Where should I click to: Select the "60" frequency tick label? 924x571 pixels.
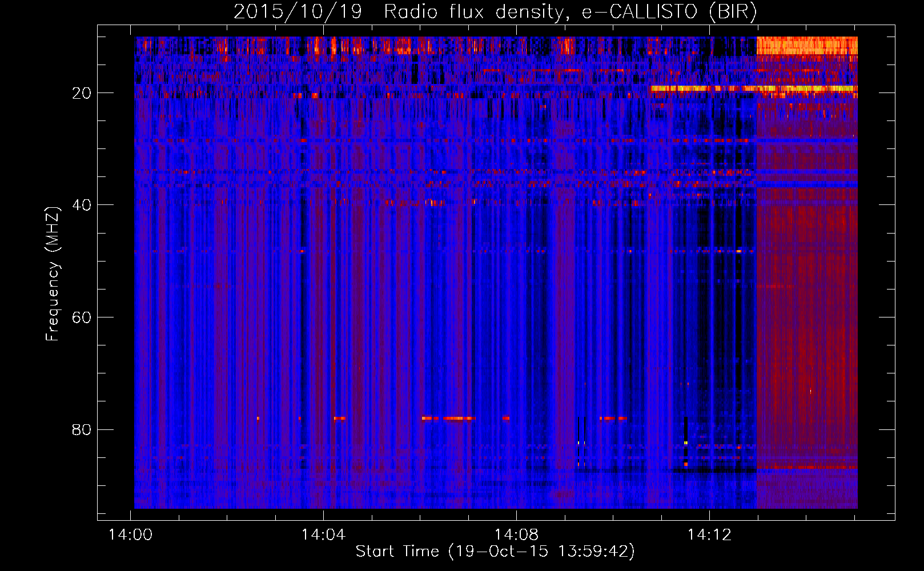click(x=82, y=317)
